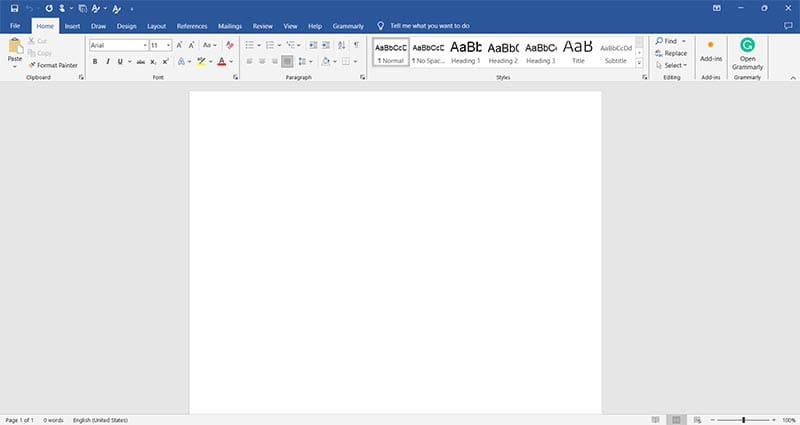Open the Find dropdown arrow

click(x=684, y=41)
